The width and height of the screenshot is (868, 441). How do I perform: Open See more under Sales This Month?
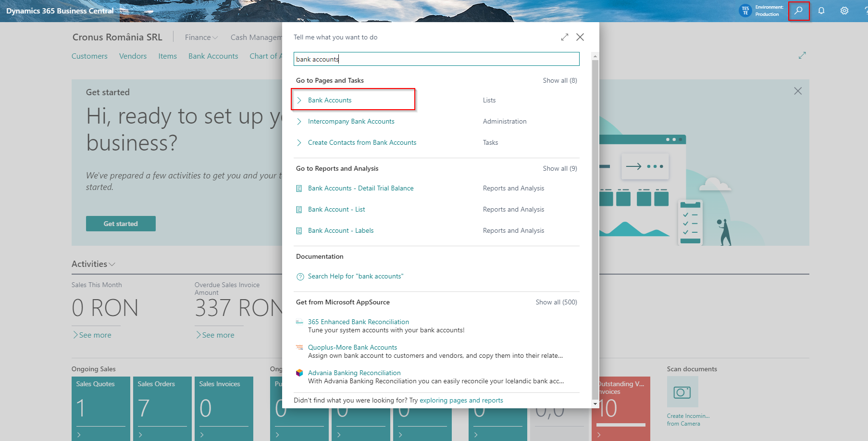tap(92, 335)
